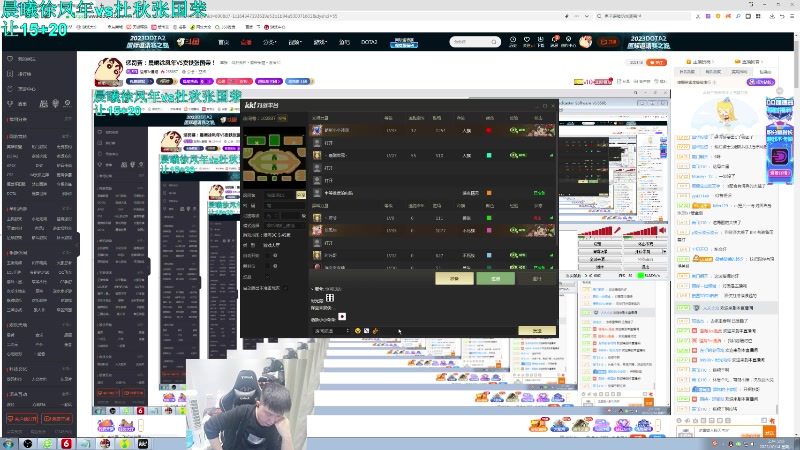Click the red-dot flag icon in chat area
800x450 pixels.
[x=342, y=317]
